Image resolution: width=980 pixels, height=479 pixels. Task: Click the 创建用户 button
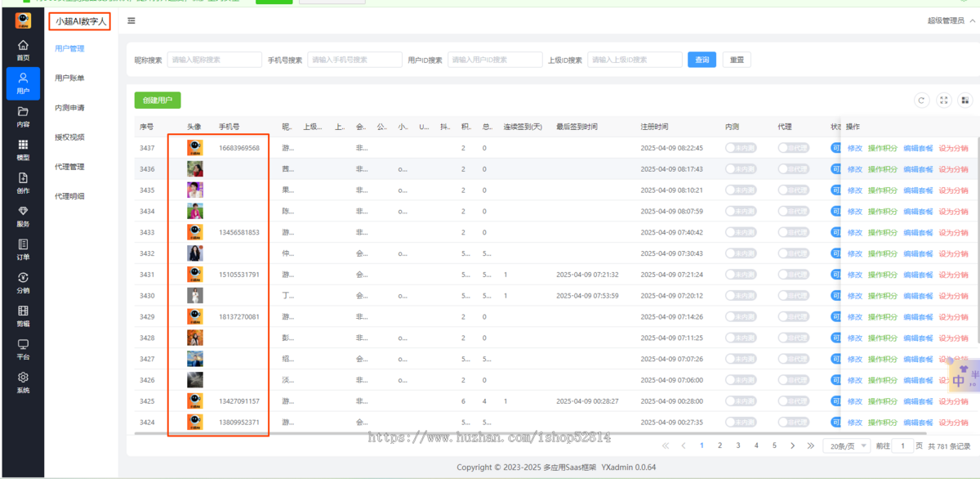click(156, 100)
